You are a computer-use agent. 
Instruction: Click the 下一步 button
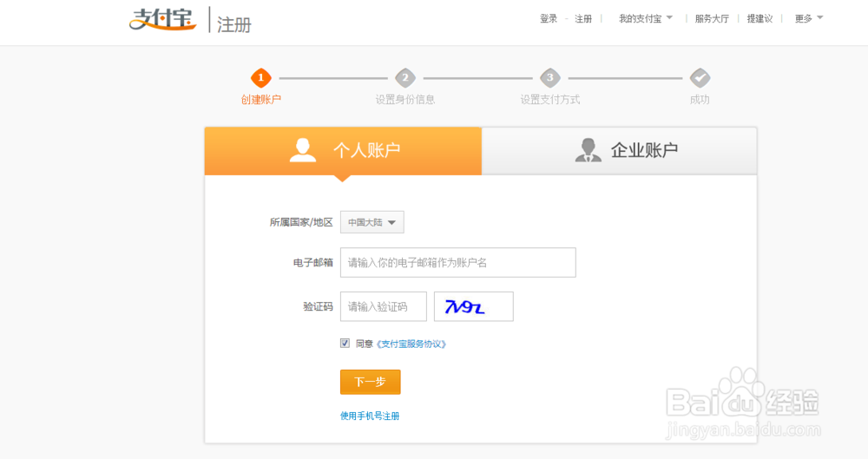point(371,382)
